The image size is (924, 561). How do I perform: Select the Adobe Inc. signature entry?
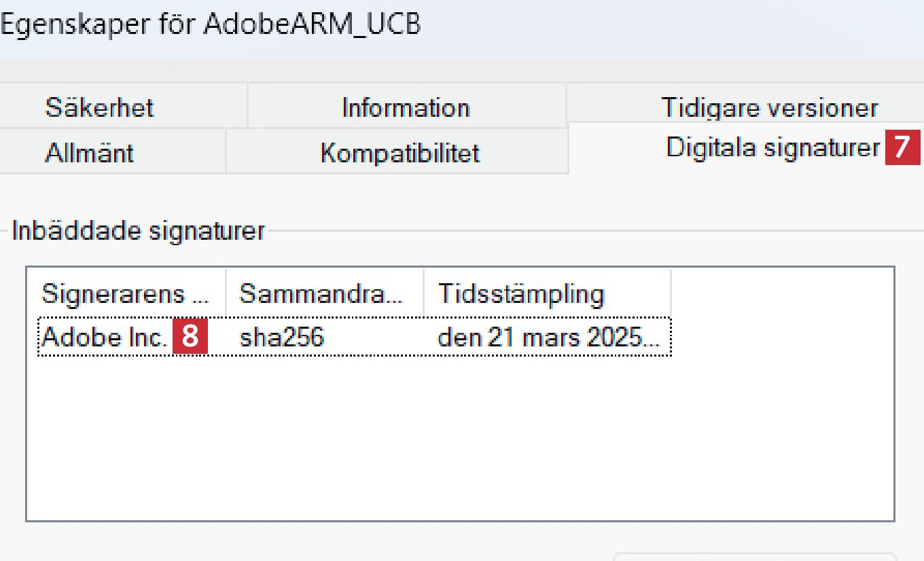pos(104,338)
